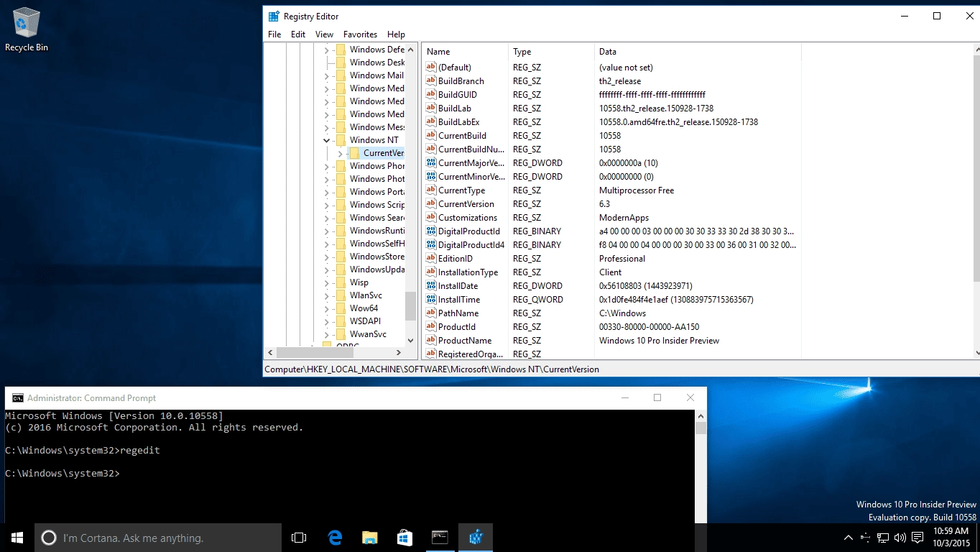This screenshot has width=980, height=552.
Task: Click the Cortana search box
Action: 158,538
